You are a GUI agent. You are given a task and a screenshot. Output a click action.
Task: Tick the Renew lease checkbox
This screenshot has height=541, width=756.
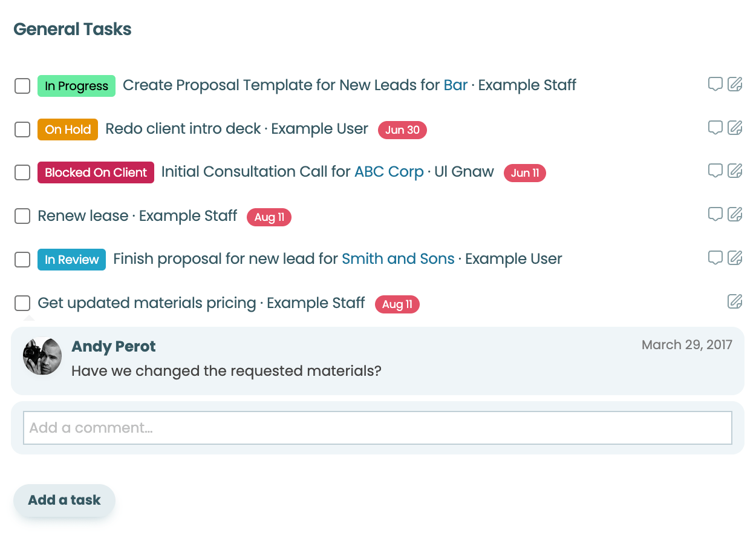(22, 216)
